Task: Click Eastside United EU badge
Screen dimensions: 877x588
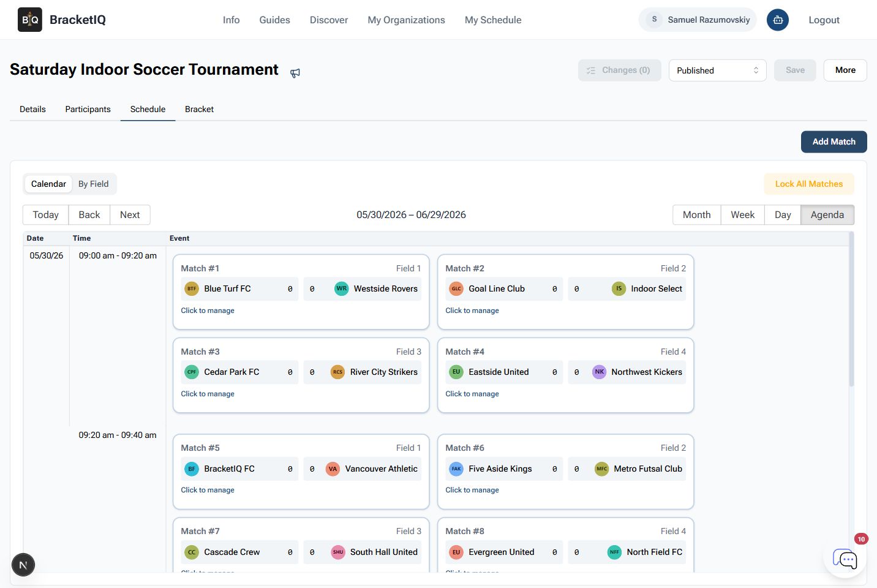Action: click(456, 372)
